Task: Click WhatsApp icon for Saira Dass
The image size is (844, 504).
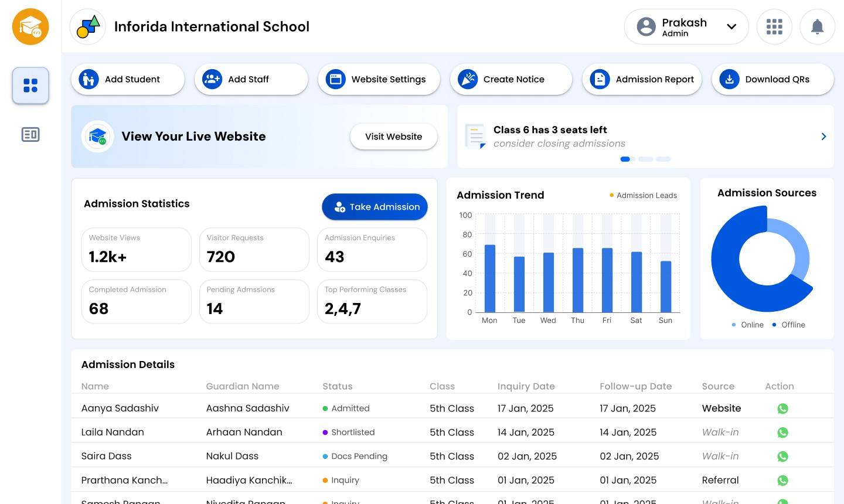Action: click(x=782, y=457)
